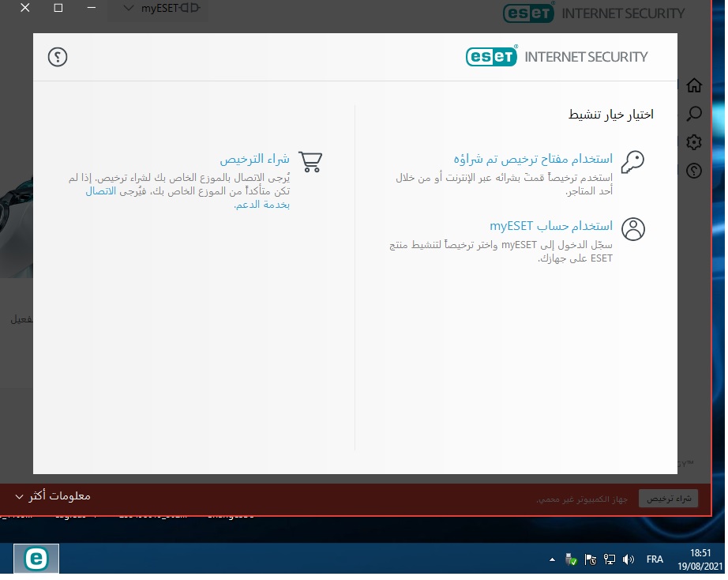Screen dimensions: 728x580
Task: Open the computer scan magnifier icon in sidebar
Action: [x=694, y=114]
